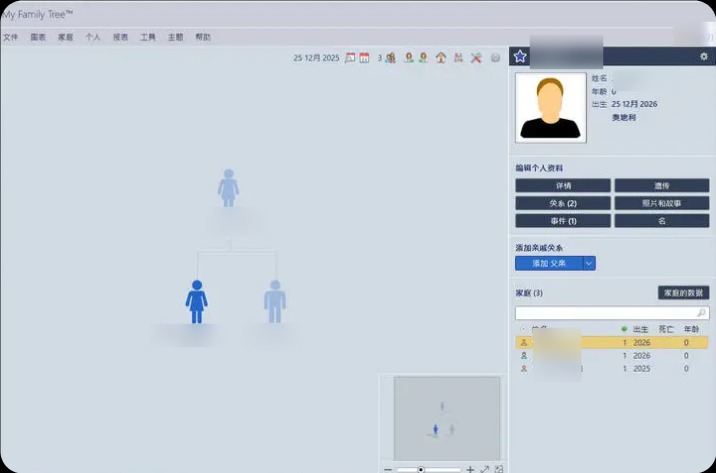The width and height of the screenshot is (716, 473).
Task: Open the gear settings icon in person panel
Action: click(x=704, y=56)
